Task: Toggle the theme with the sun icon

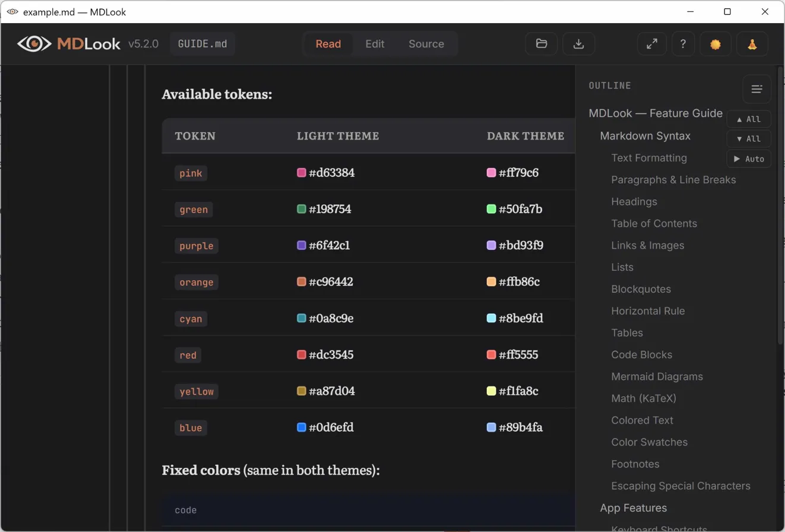Action: 716,44
